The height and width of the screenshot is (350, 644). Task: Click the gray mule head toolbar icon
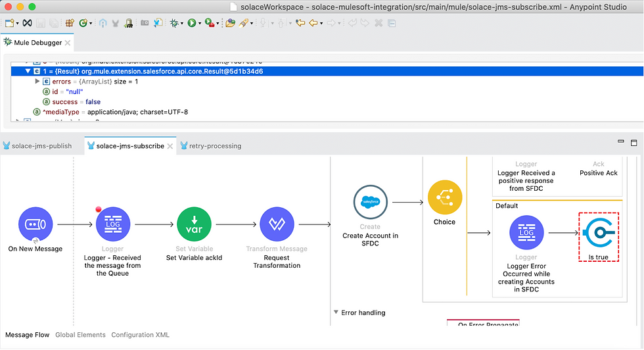click(x=116, y=24)
